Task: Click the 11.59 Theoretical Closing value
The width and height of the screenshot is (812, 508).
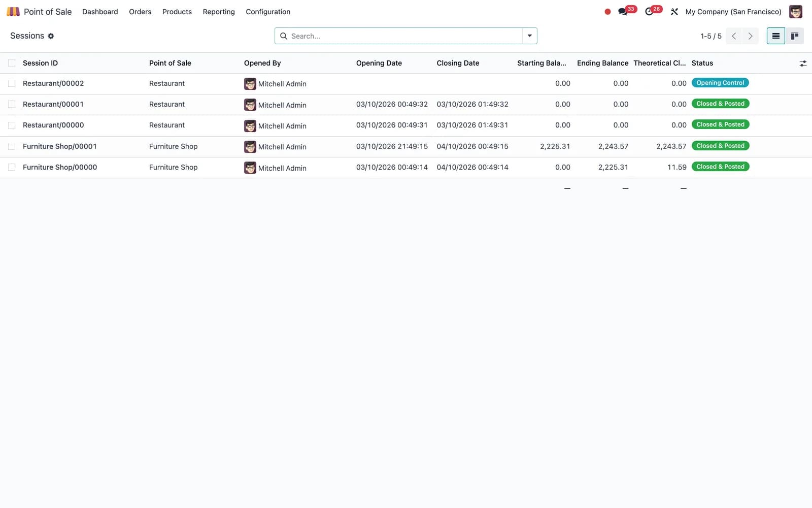Action: (x=677, y=167)
